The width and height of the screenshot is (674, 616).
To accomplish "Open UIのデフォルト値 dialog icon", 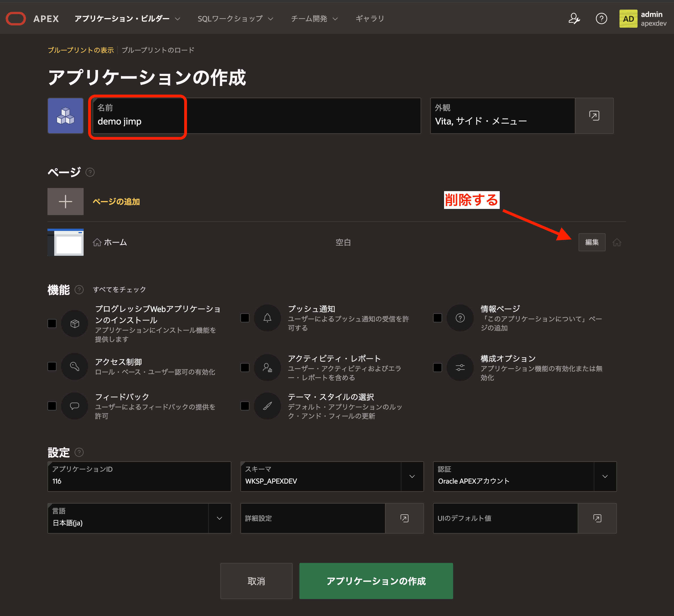I will [597, 518].
